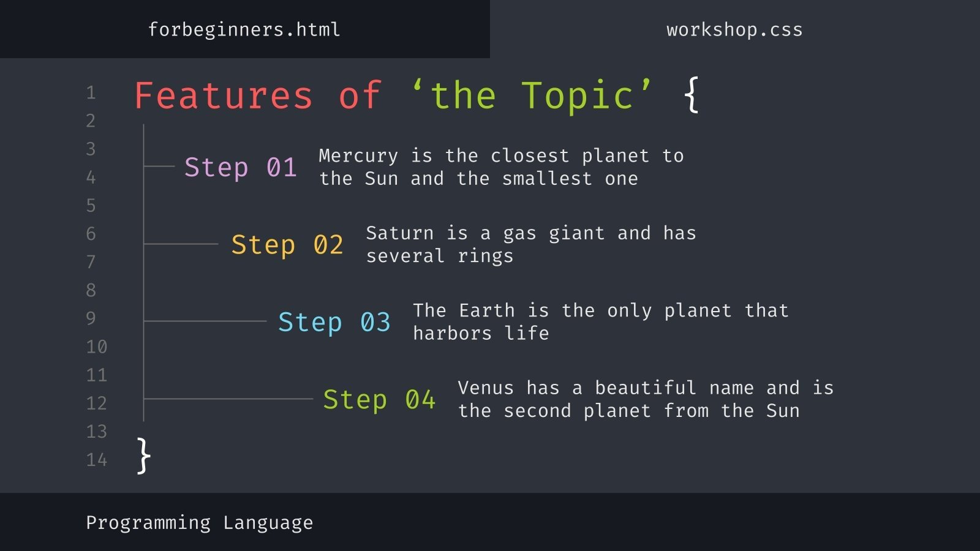Viewport: 980px width, 551px height.
Task: Select the green 'the Topic' heading text
Action: 532,96
